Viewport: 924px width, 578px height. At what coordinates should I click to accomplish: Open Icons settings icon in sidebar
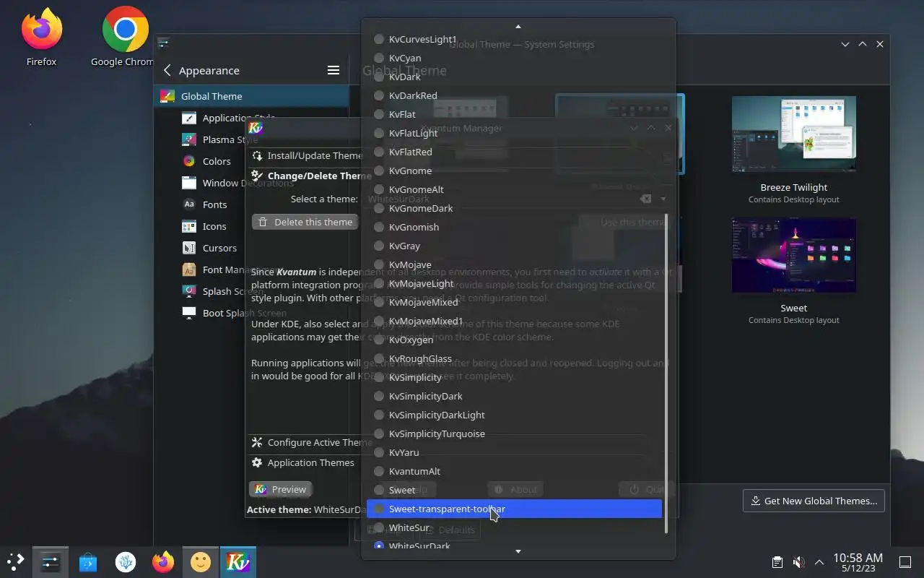click(189, 226)
